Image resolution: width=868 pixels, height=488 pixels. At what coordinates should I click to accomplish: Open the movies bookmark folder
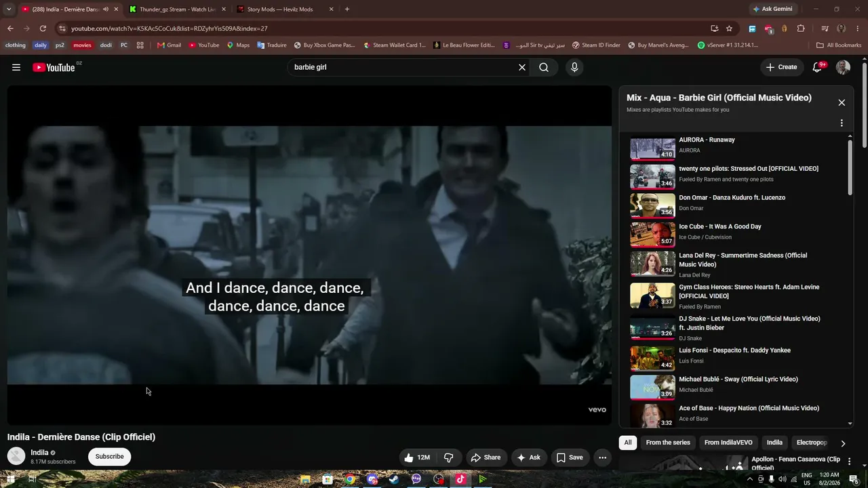pyautogui.click(x=82, y=45)
